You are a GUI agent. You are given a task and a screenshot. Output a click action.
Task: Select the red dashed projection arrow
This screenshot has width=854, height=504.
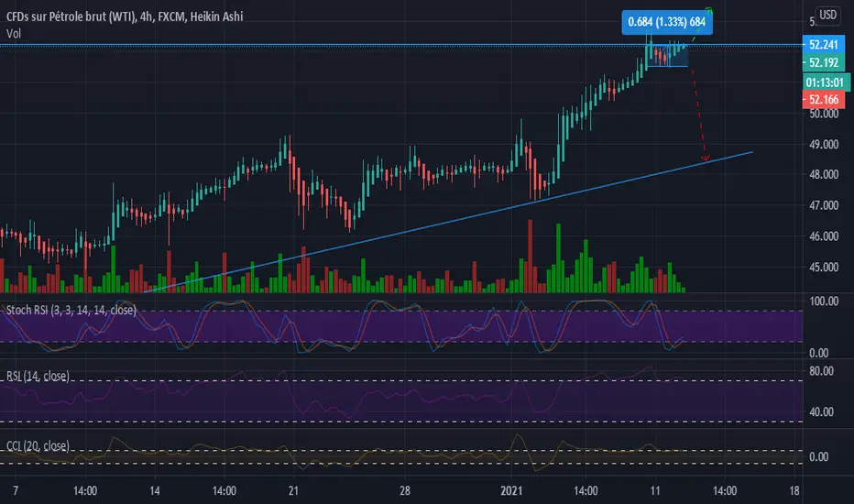pos(699,115)
